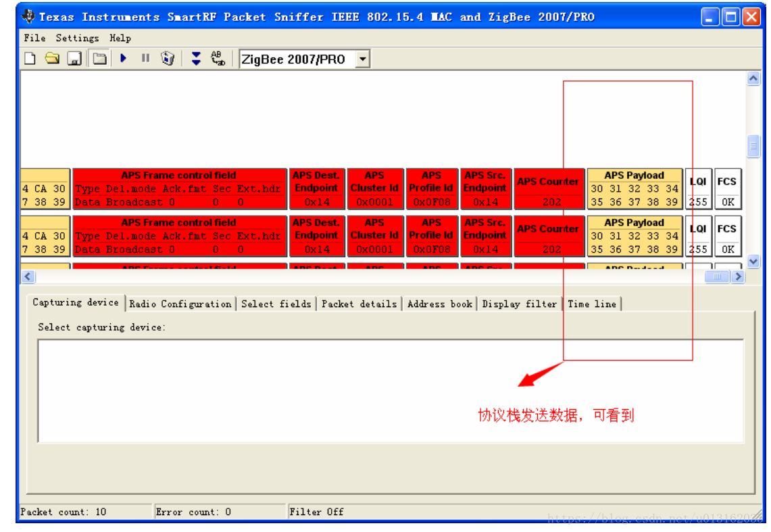771x532 pixels.
Task: Close the Packet Sniffer window
Action: click(752, 17)
